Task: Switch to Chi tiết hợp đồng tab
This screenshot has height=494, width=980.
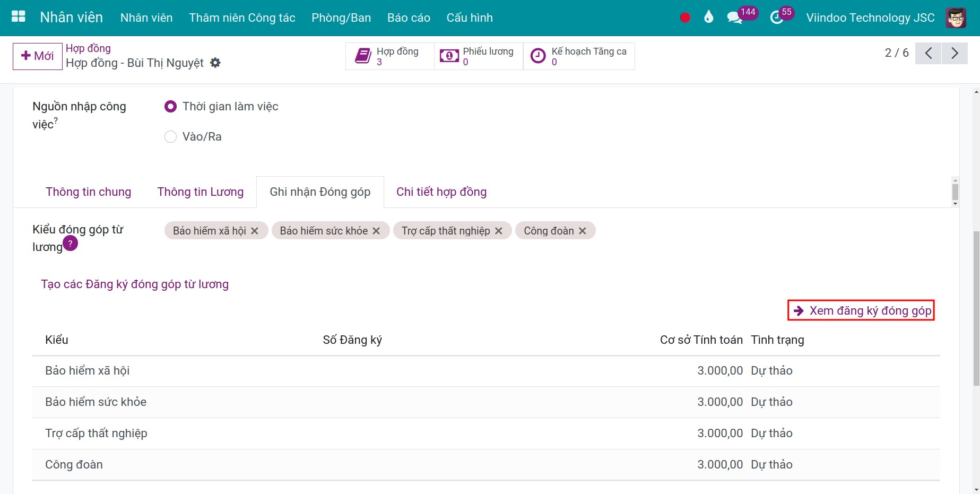Action: point(441,192)
